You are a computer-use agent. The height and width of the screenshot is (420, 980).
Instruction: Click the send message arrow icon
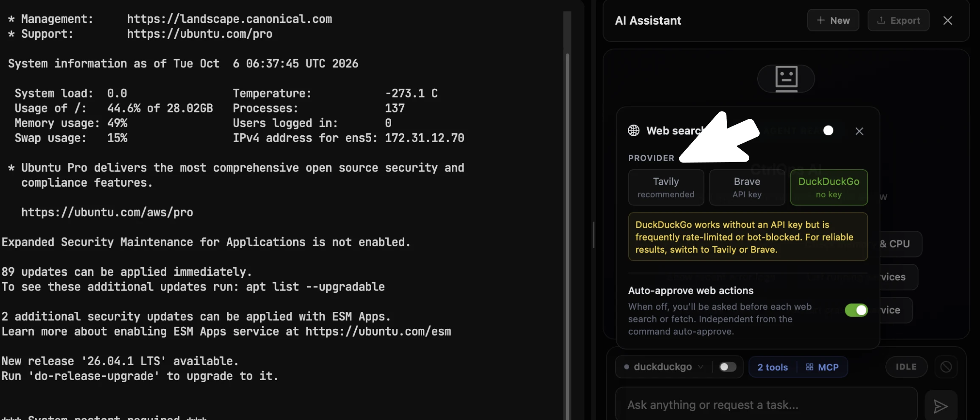(x=941, y=406)
